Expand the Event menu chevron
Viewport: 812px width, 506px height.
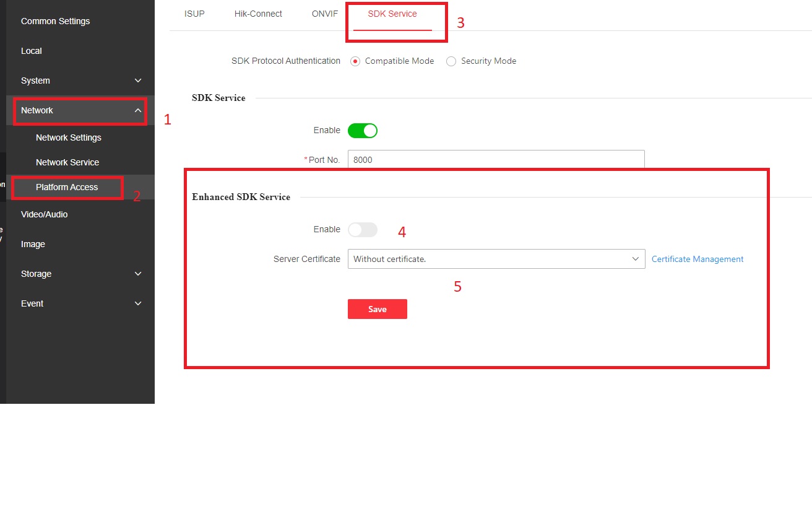pos(138,303)
